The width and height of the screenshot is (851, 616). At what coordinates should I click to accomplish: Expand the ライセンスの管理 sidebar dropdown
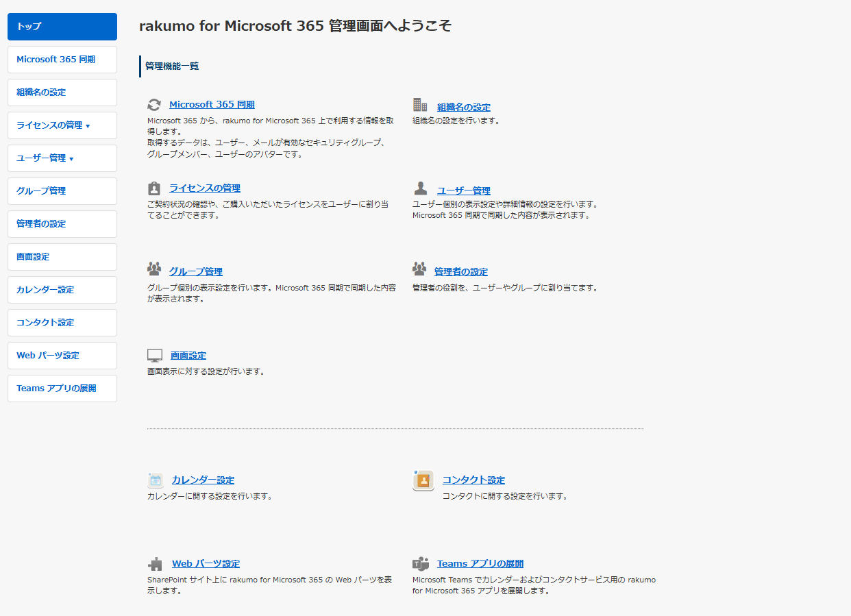tap(62, 125)
